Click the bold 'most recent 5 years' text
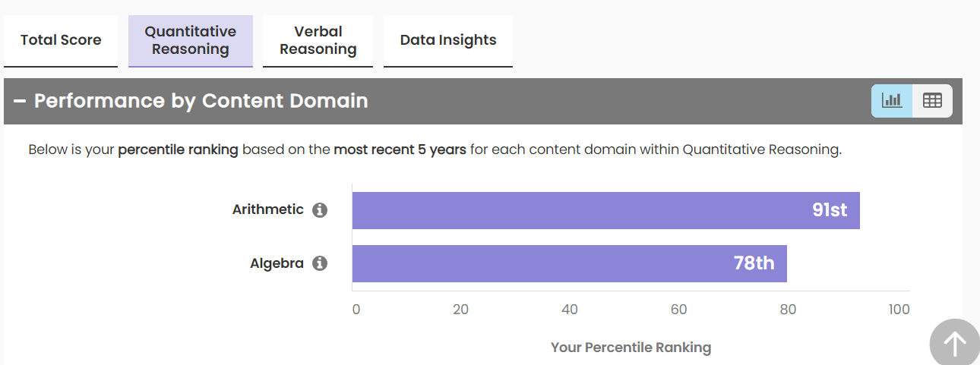Screen dimensions: 980x365 click(x=400, y=149)
